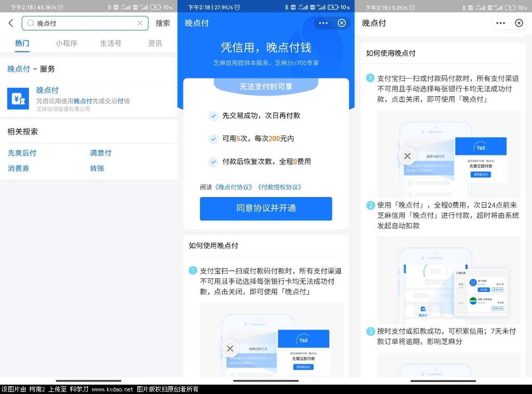Tap the 晚点付 title on the white header
The width and height of the screenshot is (532, 394).
pyautogui.click(x=374, y=23)
